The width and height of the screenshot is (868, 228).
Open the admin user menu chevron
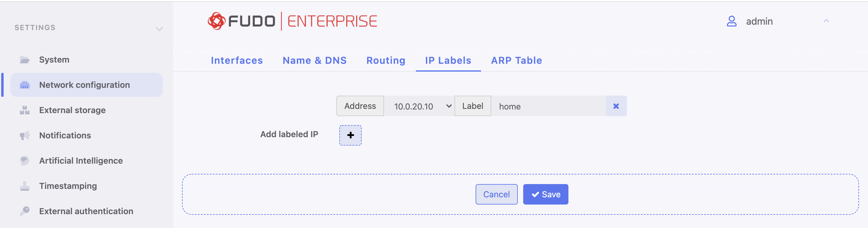[x=826, y=21]
